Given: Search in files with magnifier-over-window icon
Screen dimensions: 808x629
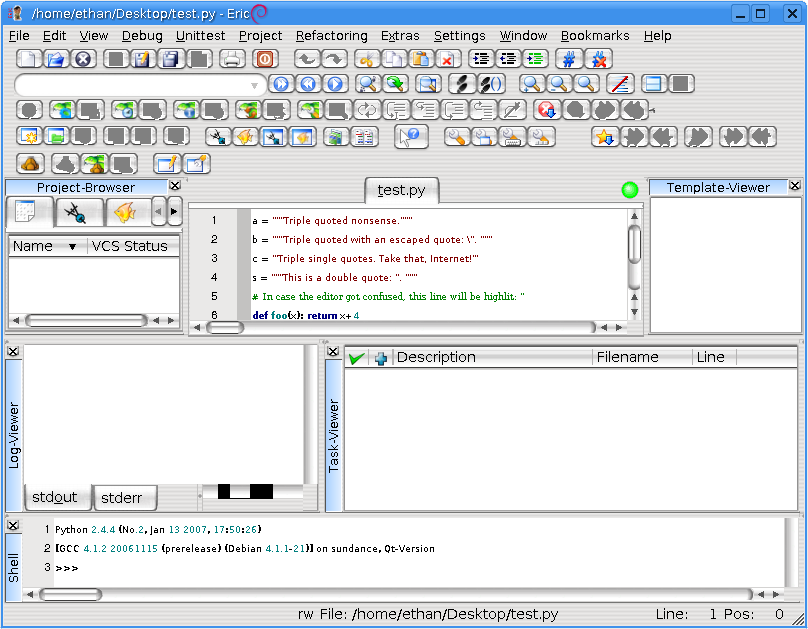Looking at the screenshot, I should click(428, 83).
